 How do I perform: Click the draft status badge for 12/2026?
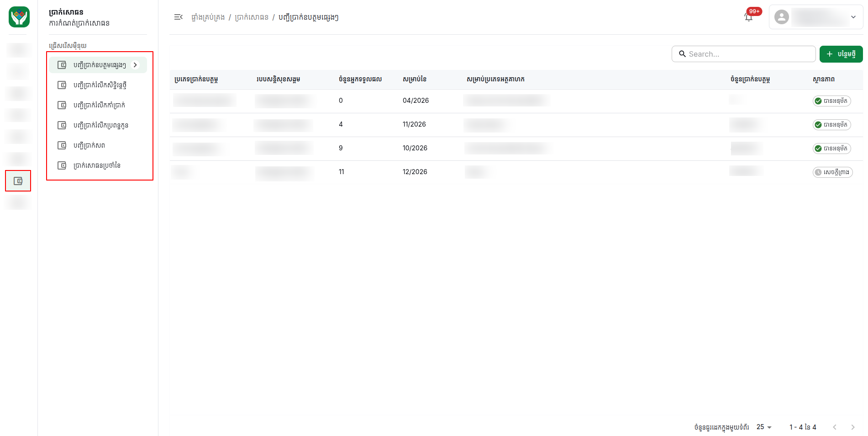coord(832,172)
